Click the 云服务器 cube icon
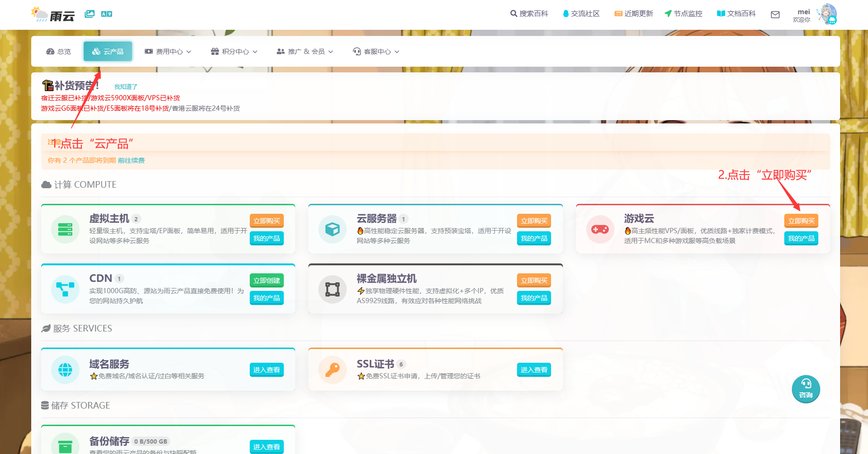 coord(332,229)
